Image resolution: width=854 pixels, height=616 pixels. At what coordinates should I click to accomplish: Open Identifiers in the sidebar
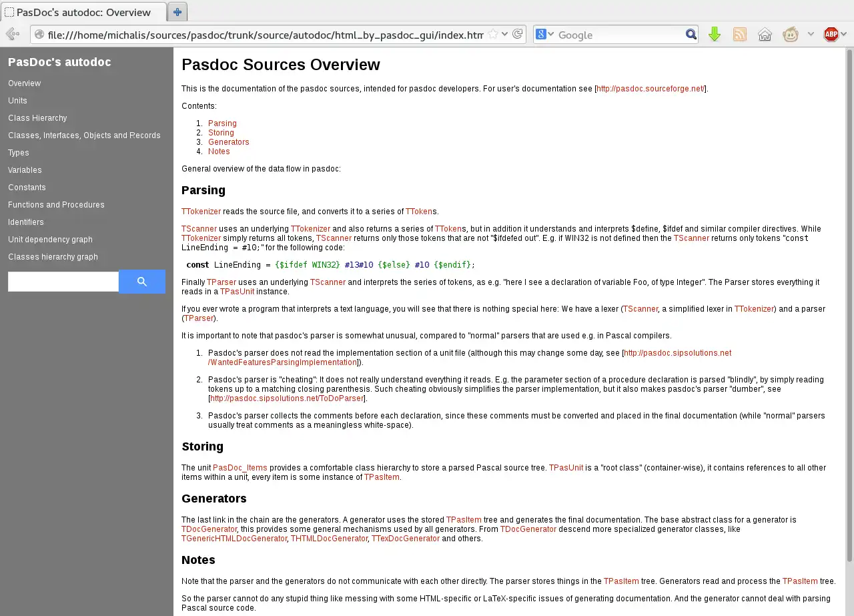(x=26, y=222)
